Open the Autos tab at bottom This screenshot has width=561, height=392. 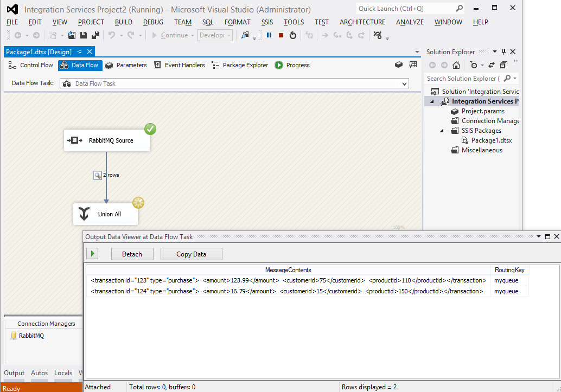pyautogui.click(x=39, y=372)
